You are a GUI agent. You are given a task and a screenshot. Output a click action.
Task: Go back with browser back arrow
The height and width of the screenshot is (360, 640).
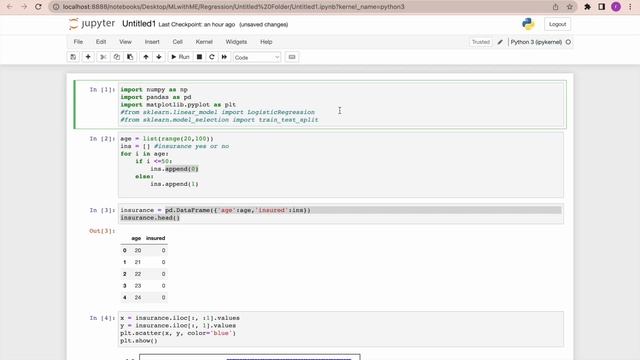tap(10, 7)
